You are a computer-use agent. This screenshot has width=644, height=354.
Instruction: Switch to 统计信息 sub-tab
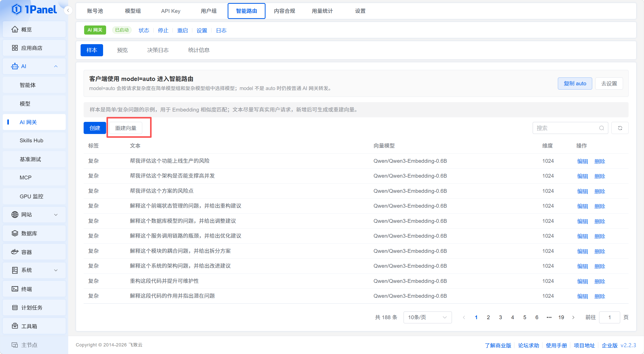(199, 50)
